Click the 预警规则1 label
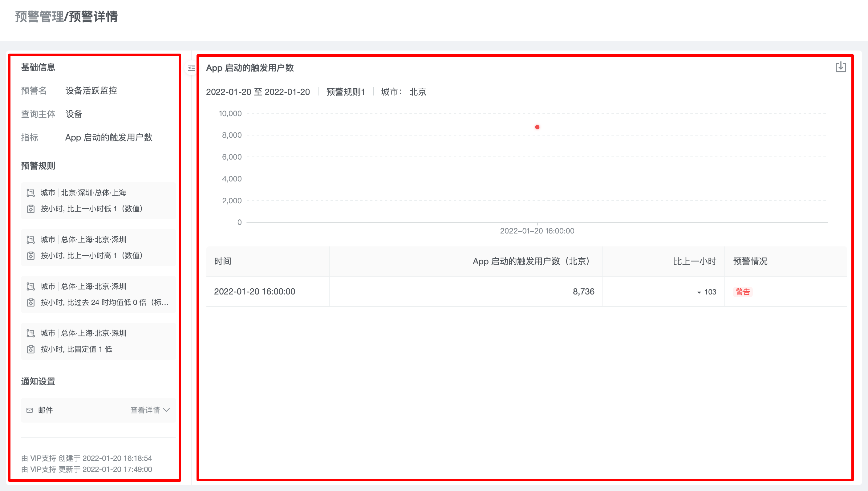 [346, 92]
